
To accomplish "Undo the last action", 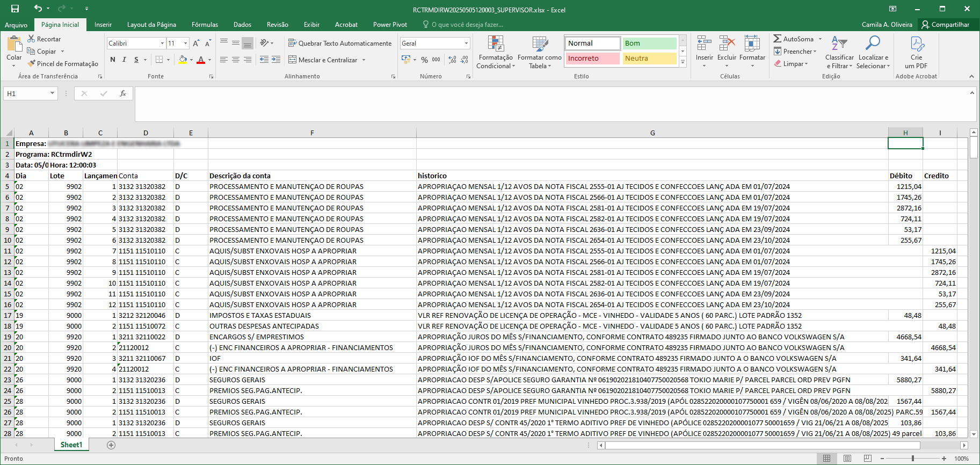I will point(38,9).
